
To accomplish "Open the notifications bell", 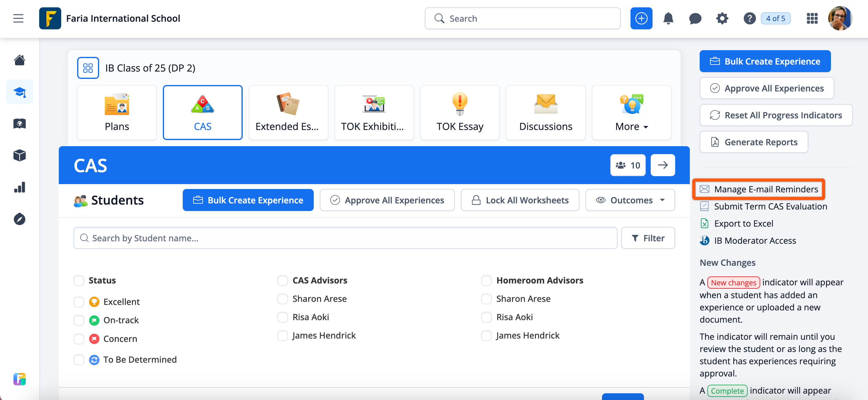I will (668, 18).
